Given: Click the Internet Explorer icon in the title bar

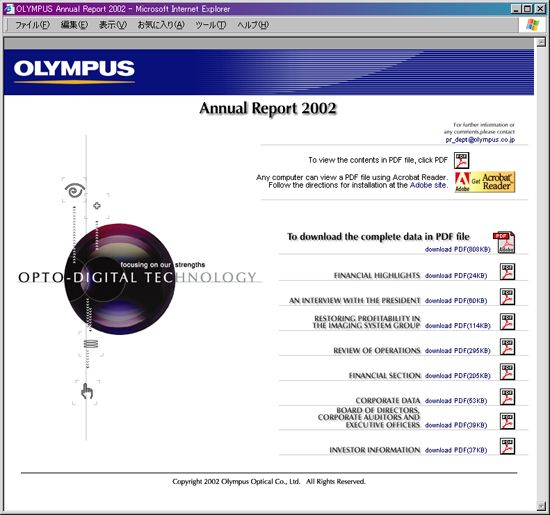Looking at the screenshot, I should tap(9, 9).
